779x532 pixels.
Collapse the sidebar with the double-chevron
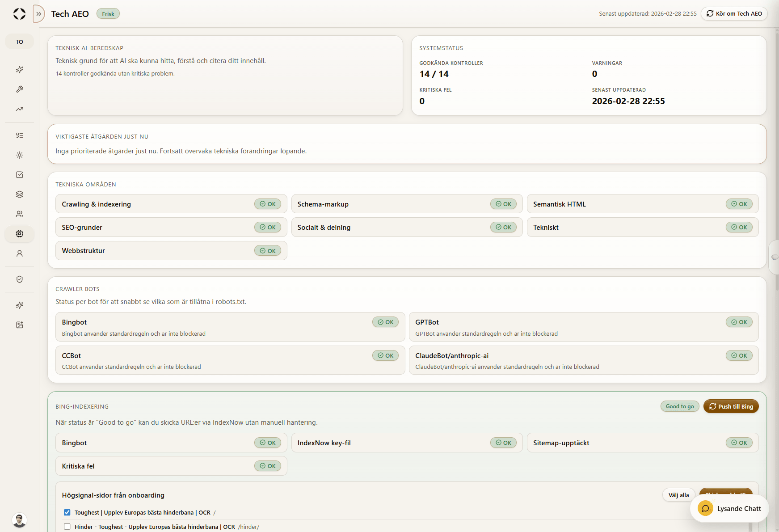[38, 14]
